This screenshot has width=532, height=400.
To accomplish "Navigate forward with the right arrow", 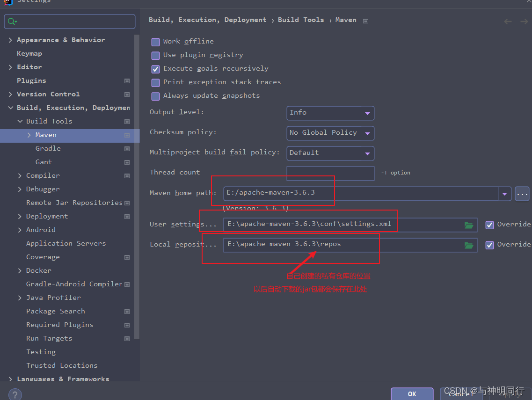I will [524, 22].
